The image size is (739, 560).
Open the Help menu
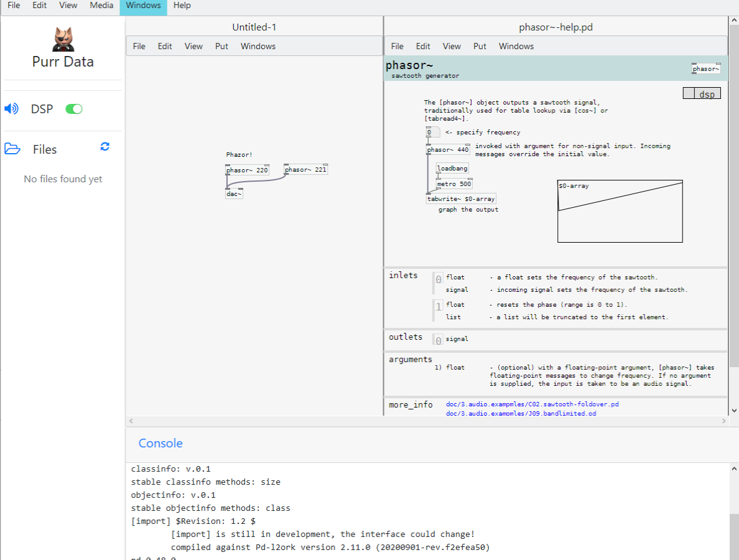(182, 5)
